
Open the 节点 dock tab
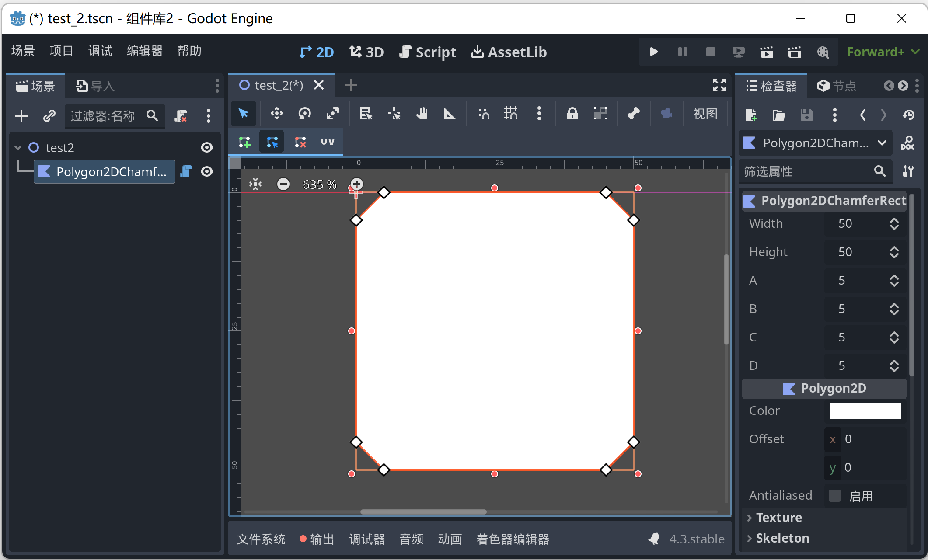pyautogui.click(x=837, y=86)
